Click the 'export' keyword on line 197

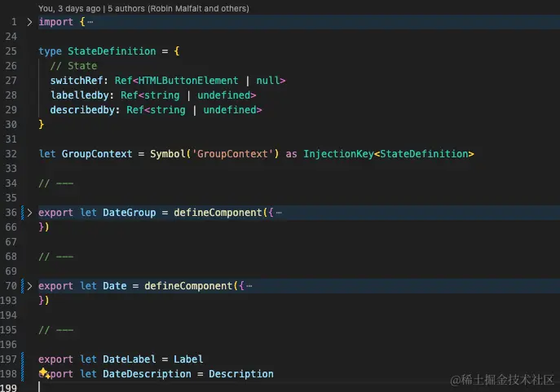[55, 359]
